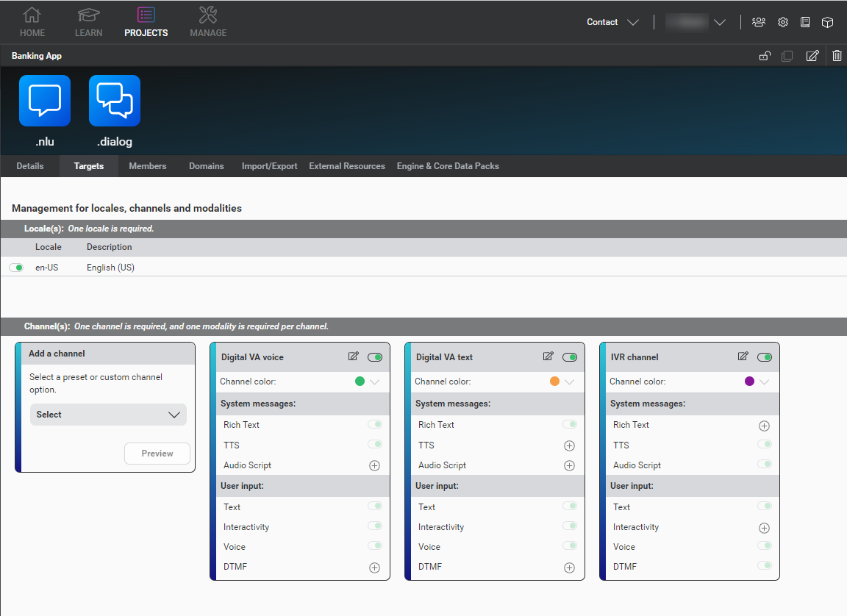Image resolution: width=847 pixels, height=616 pixels.
Task: Switch to the Members tab
Action: [147, 166]
